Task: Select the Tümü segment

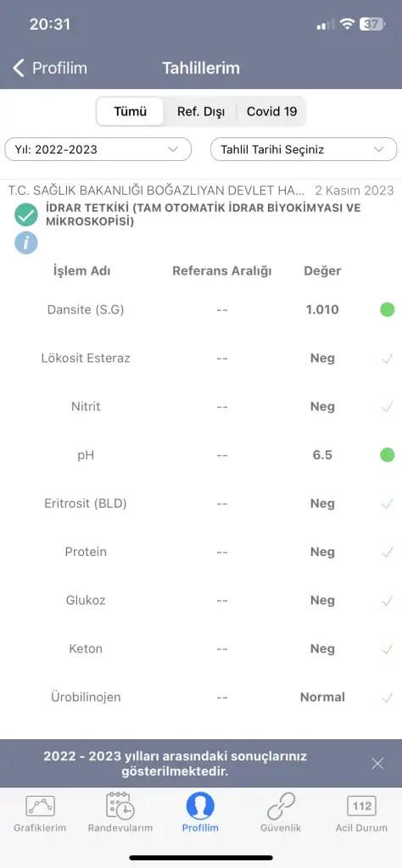Action: click(x=130, y=111)
